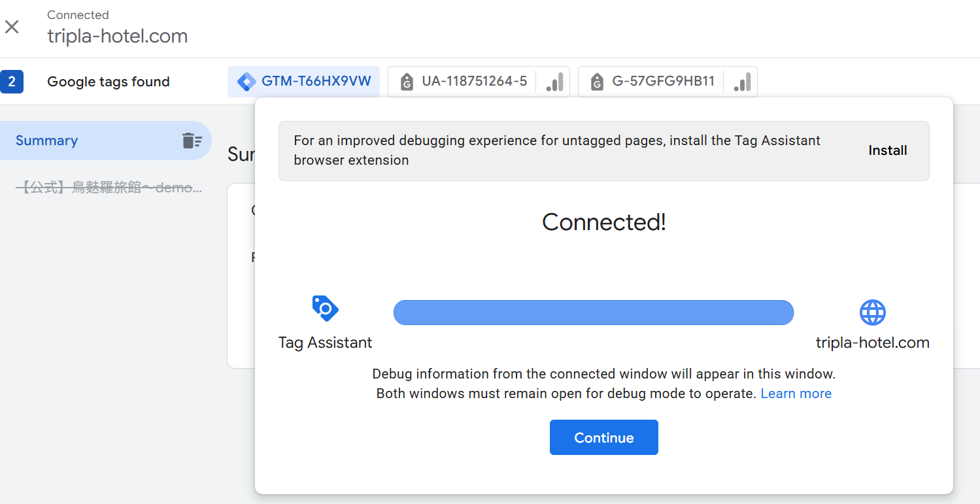This screenshot has height=504, width=980.
Task: Click the bar chart icon beside UA-118751264-5
Action: pyautogui.click(x=554, y=82)
